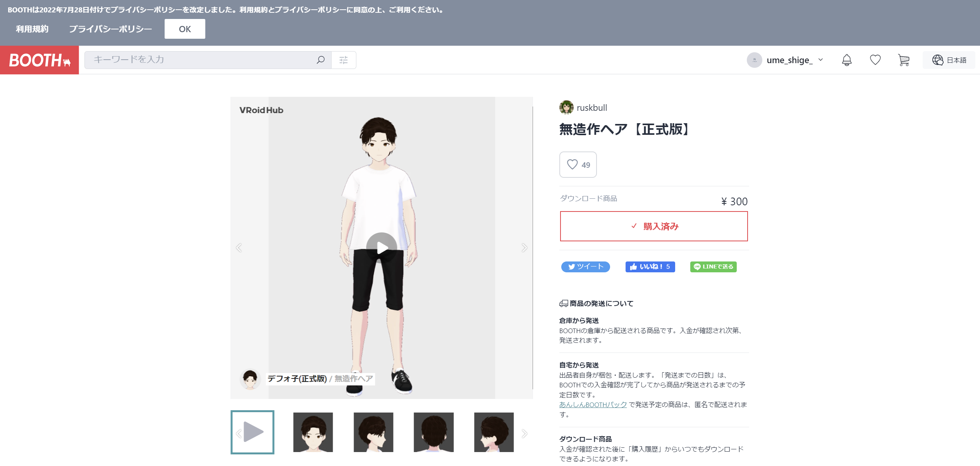Click the BOOTH logo
Image resolution: width=980 pixels, height=466 pixels.
click(39, 60)
